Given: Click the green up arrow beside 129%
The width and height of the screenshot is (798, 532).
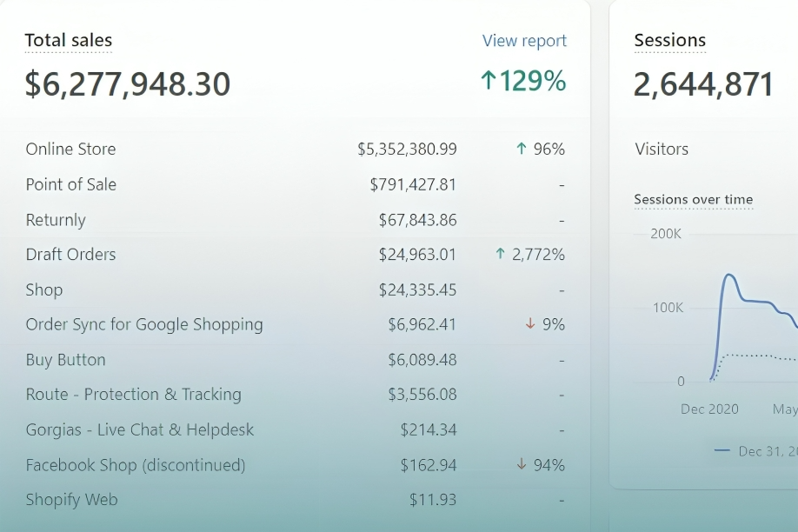Looking at the screenshot, I should coord(489,81).
